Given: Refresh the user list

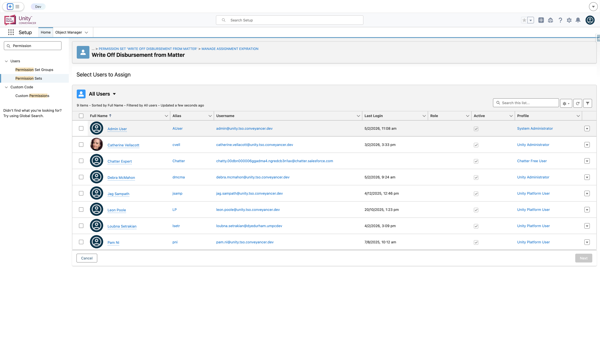Looking at the screenshot, I should click(x=578, y=103).
